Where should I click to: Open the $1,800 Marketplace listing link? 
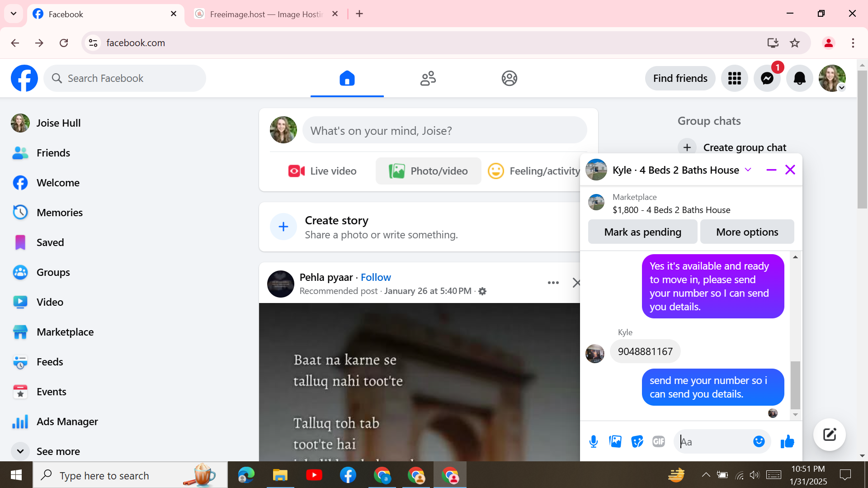click(671, 210)
